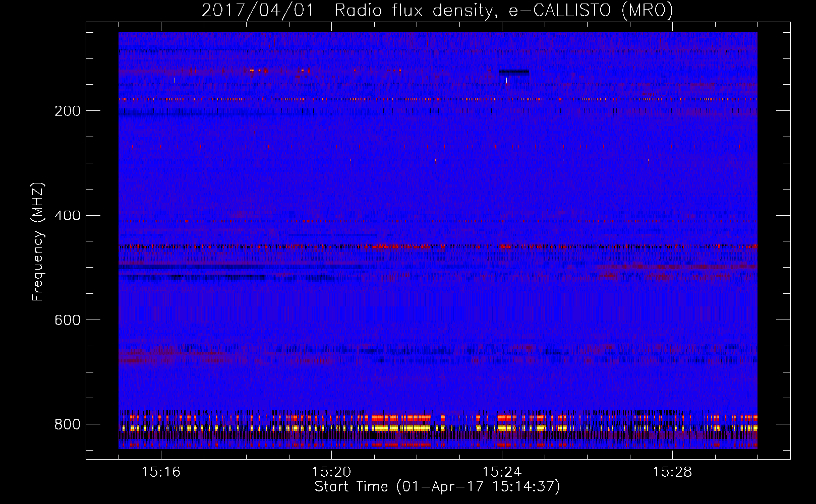Click the bright yellow band near 800 MHz at 15:21

click(x=401, y=428)
